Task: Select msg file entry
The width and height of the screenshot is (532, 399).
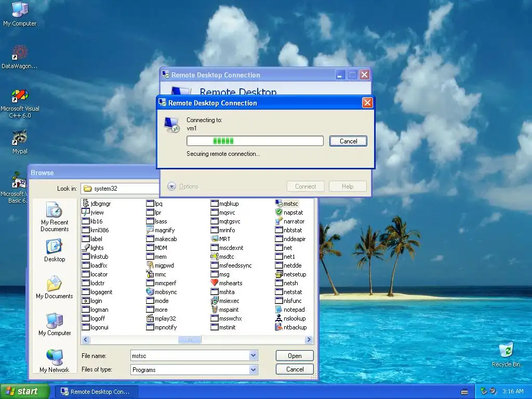Action: (x=220, y=274)
